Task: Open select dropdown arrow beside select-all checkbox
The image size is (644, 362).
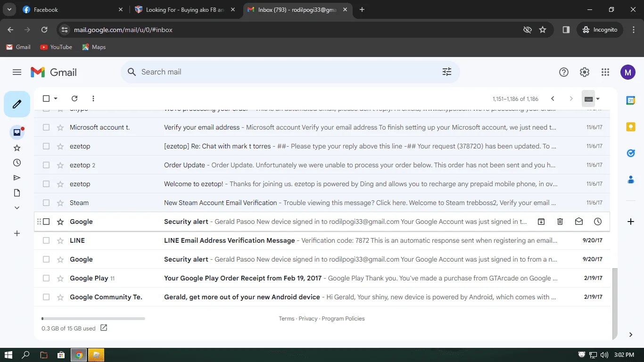Action: coord(56,99)
